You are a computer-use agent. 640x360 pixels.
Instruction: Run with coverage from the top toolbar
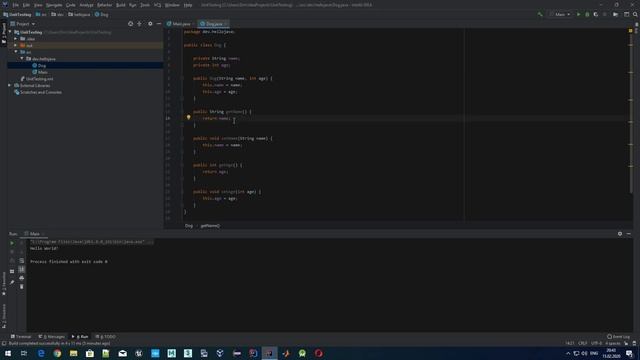click(596, 14)
